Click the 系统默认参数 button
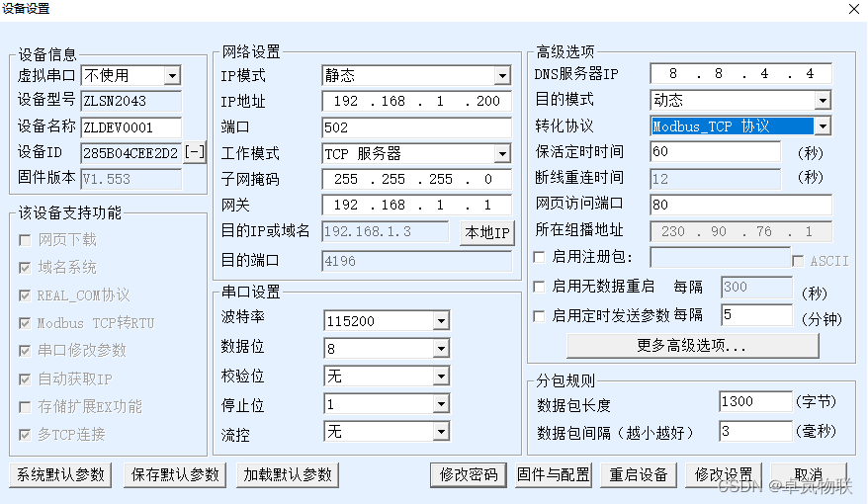This screenshot has width=868, height=504. (60, 474)
